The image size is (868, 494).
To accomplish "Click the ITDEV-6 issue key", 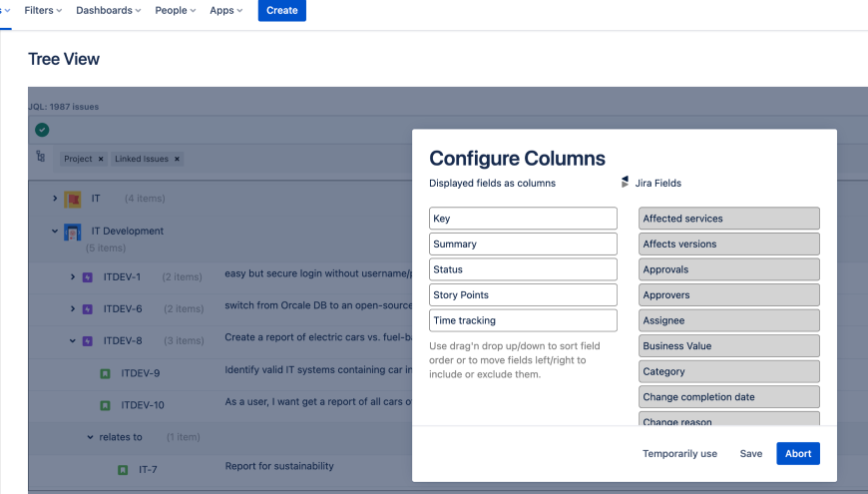I will (x=123, y=309).
